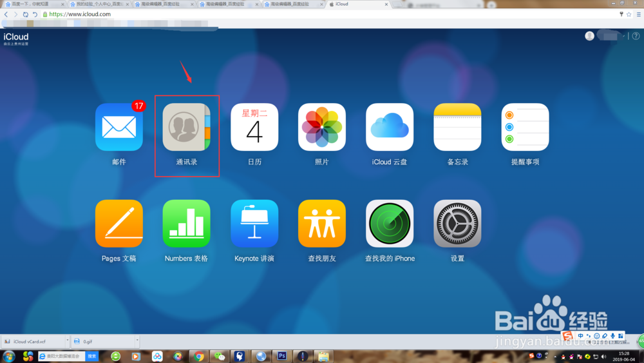Open iCloud Drive (iCloud 云盘)
The image size is (644, 363).
390,127
